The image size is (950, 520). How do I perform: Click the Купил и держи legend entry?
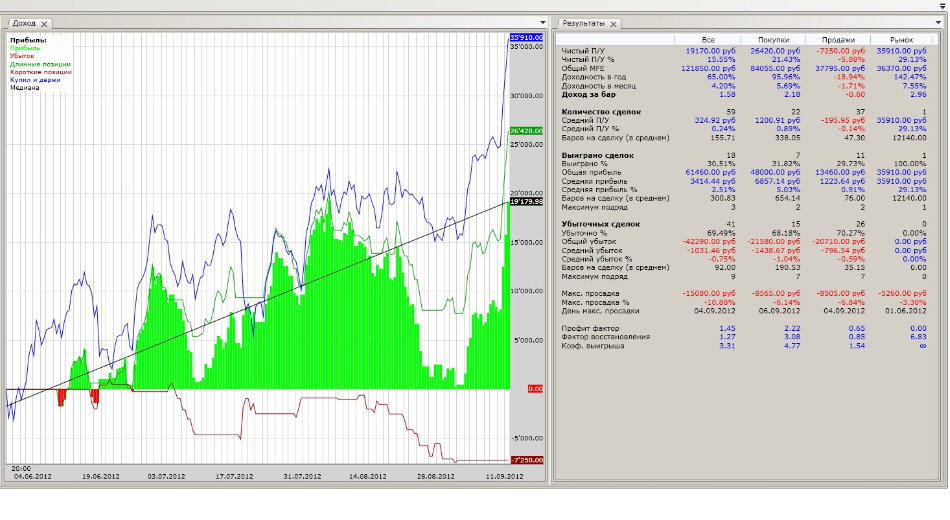click(35, 79)
